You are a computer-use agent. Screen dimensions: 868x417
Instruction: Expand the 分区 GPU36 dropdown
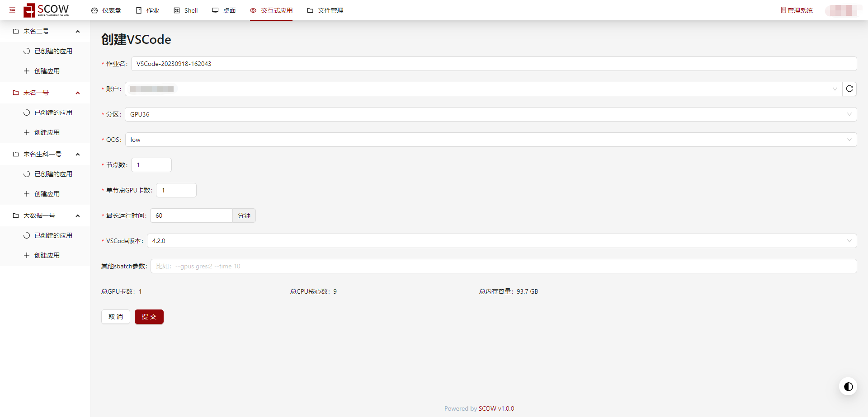click(x=491, y=114)
